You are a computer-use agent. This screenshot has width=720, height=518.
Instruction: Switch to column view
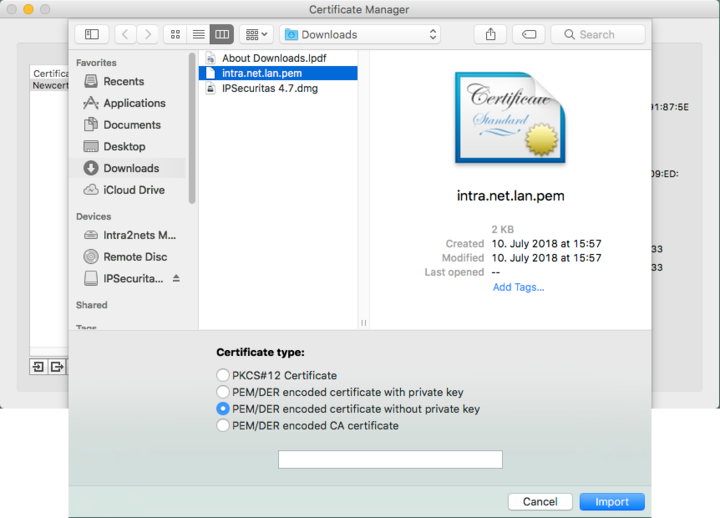(x=222, y=34)
